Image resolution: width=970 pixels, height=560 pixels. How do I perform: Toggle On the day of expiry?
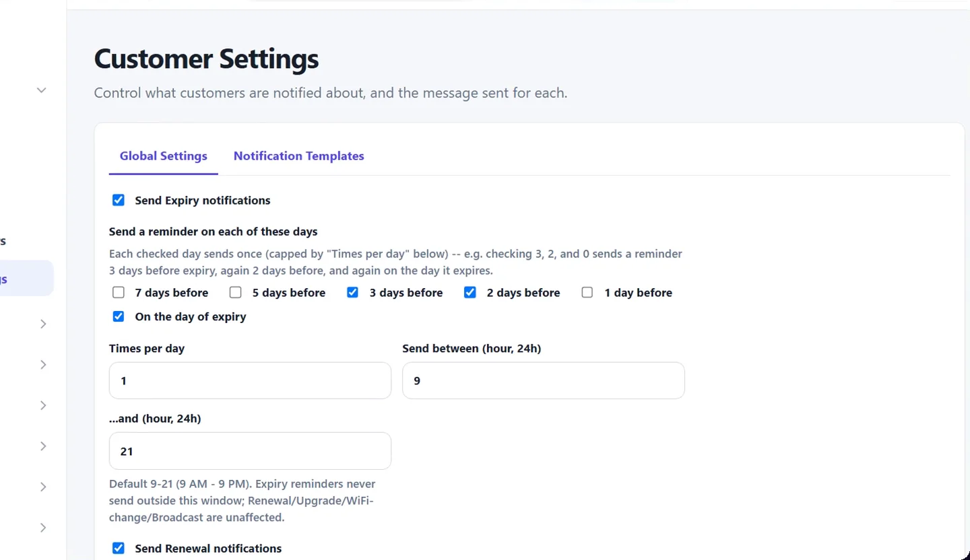pos(119,316)
